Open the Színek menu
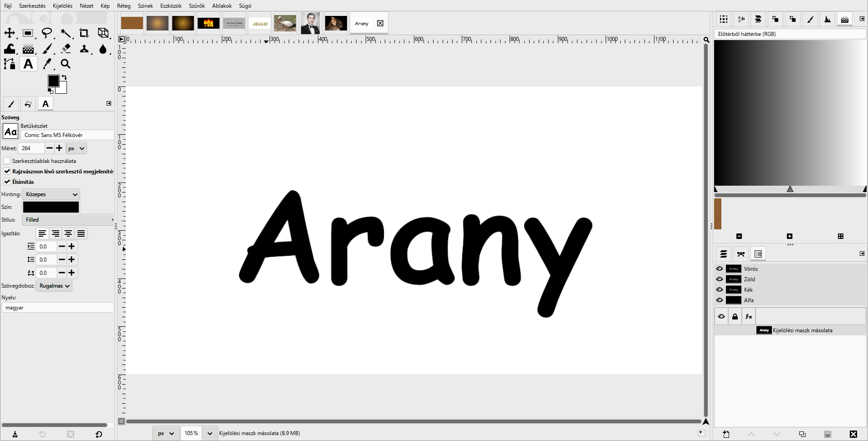 [x=145, y=6]
